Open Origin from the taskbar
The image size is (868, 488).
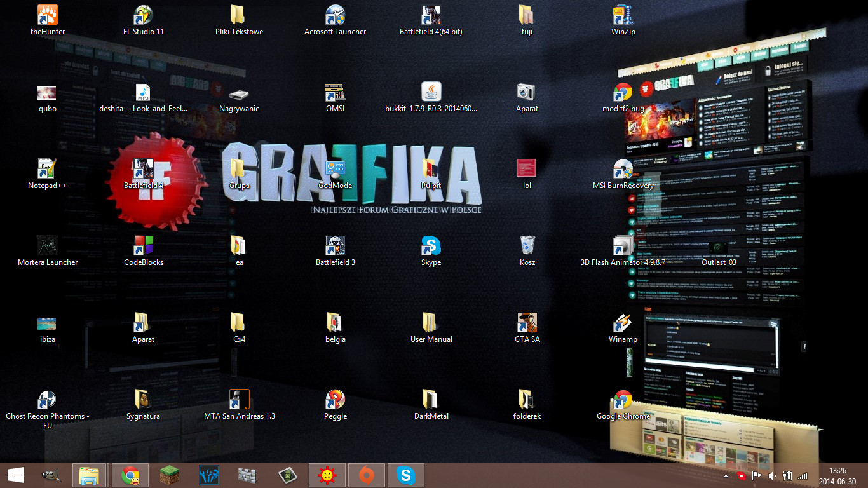(x=366, y=475)
